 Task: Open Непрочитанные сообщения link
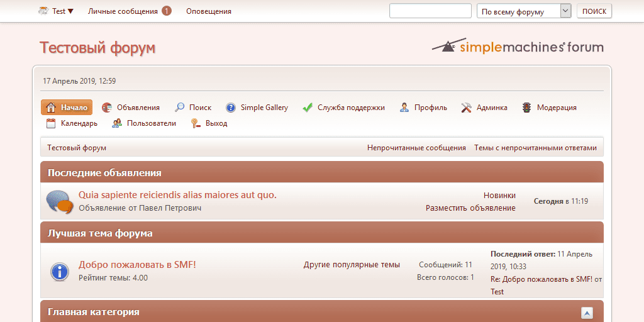pyautogui.click(x=416, y=148)
